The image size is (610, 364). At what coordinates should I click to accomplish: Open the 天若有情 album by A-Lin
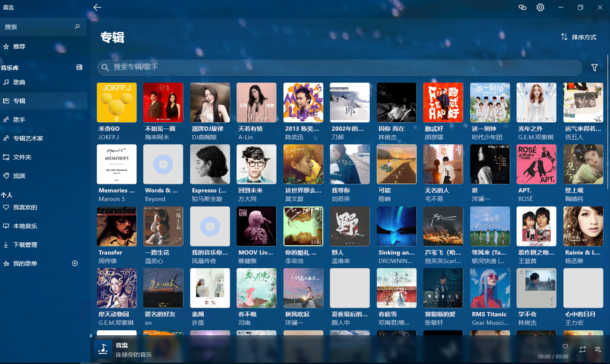[x=256, y=103]
